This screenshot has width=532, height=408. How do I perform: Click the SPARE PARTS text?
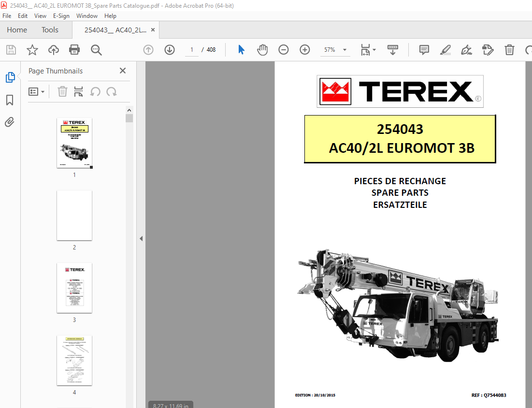400,193
